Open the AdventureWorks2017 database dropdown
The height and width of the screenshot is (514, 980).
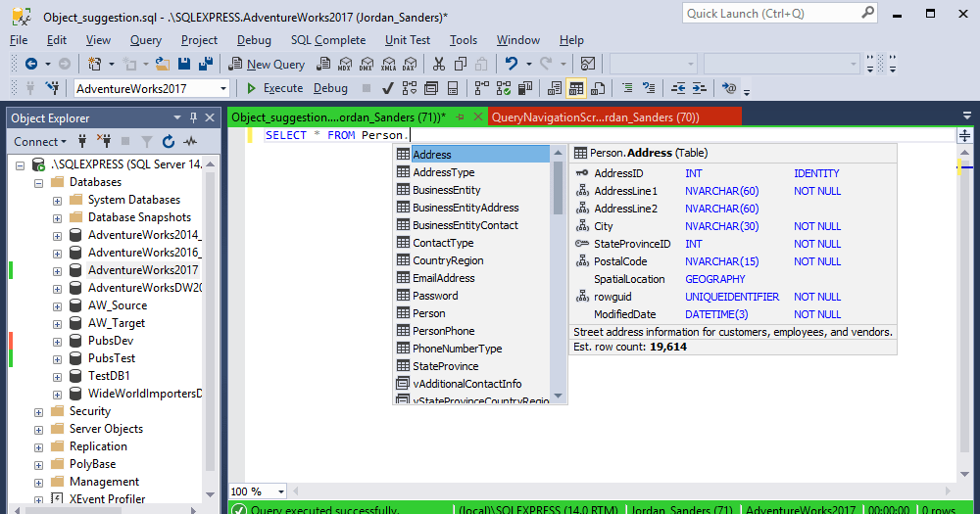pos(223,88)
